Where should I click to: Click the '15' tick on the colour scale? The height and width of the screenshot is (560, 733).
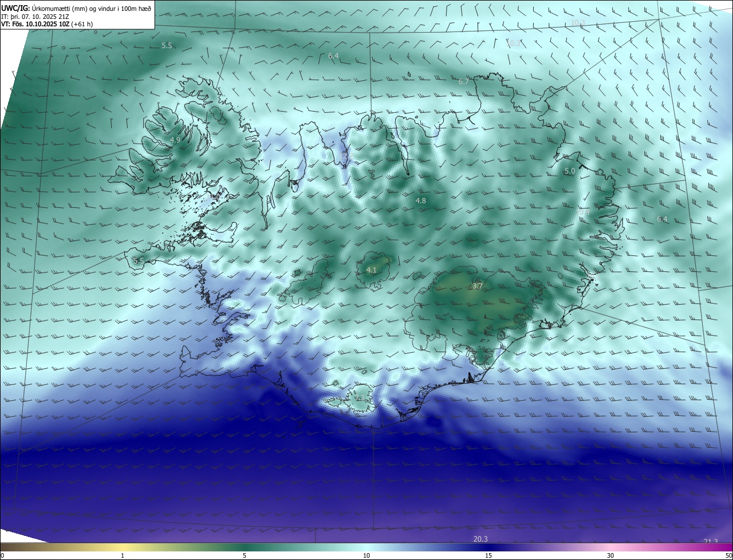pyautogui.click(x=488, y=555)
